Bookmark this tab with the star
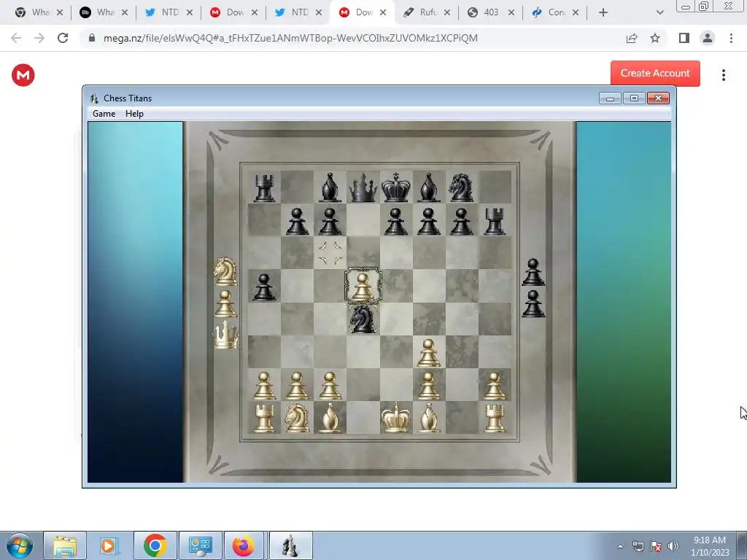Image resolution: width=747 pixels, height=560 pixels. pos(655,38)
